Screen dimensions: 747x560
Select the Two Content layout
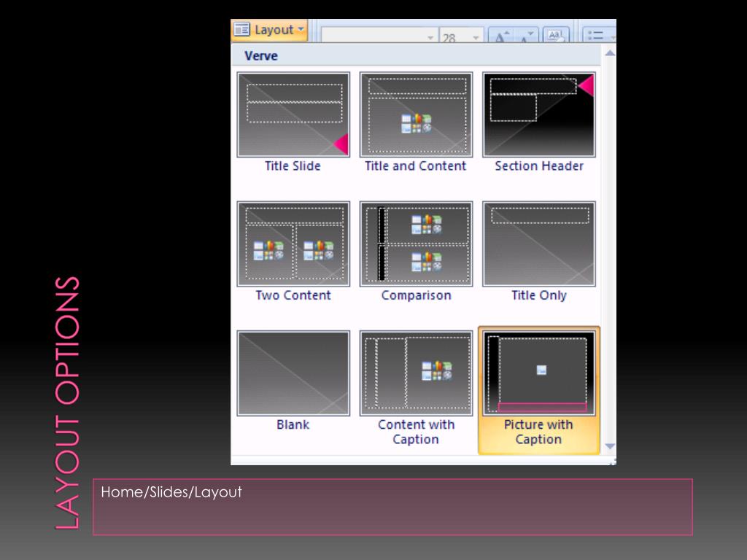click(293, 244)
